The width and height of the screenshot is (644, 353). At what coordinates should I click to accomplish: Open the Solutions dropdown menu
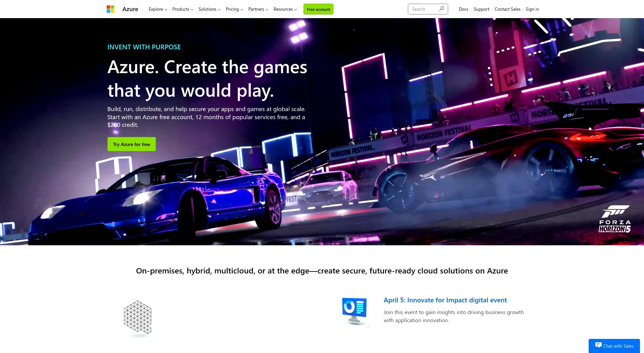point(210,9)
